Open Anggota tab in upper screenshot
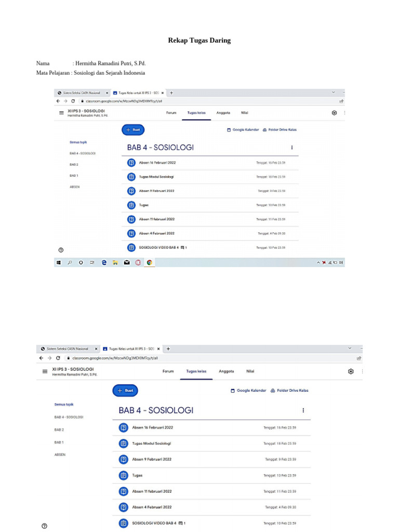Viewport: 399px width, 532px height. click(223, 113)
